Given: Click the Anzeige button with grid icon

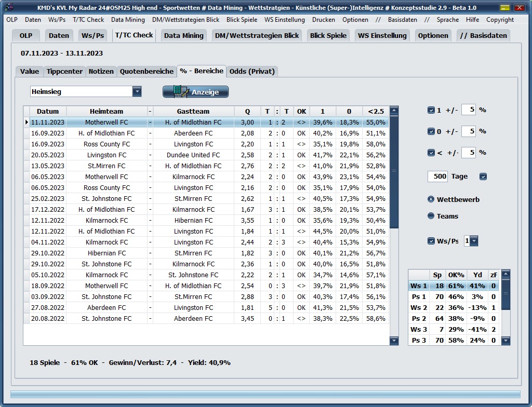Looking at the screenshot, I should [x=195, y=92].
